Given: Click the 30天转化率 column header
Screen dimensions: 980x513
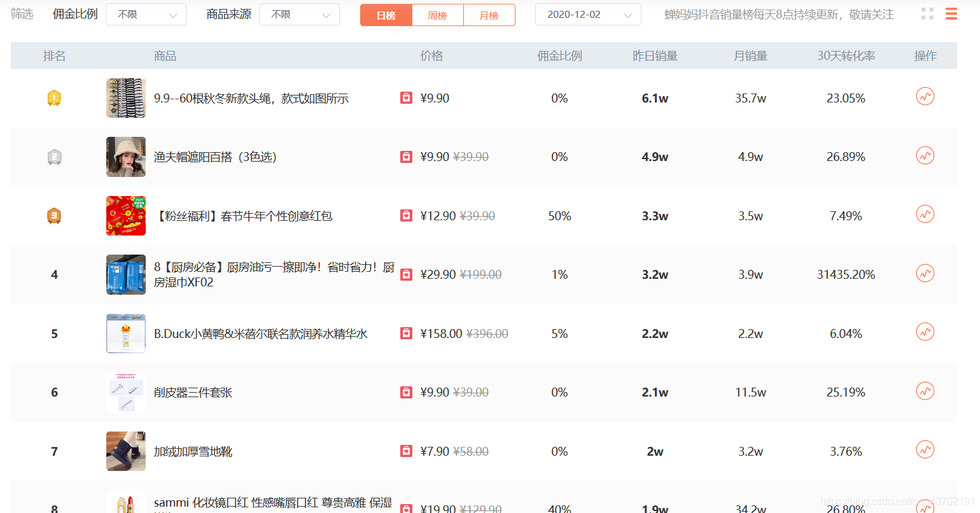Looking at the screenshot, I should (x=846, y=56).
